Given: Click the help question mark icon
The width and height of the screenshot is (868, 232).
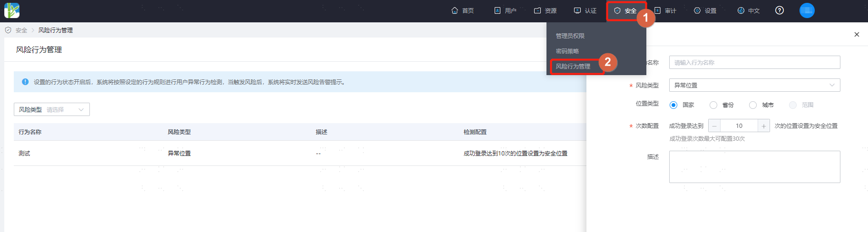Looking at the screenshot, I should click(780, 10).
